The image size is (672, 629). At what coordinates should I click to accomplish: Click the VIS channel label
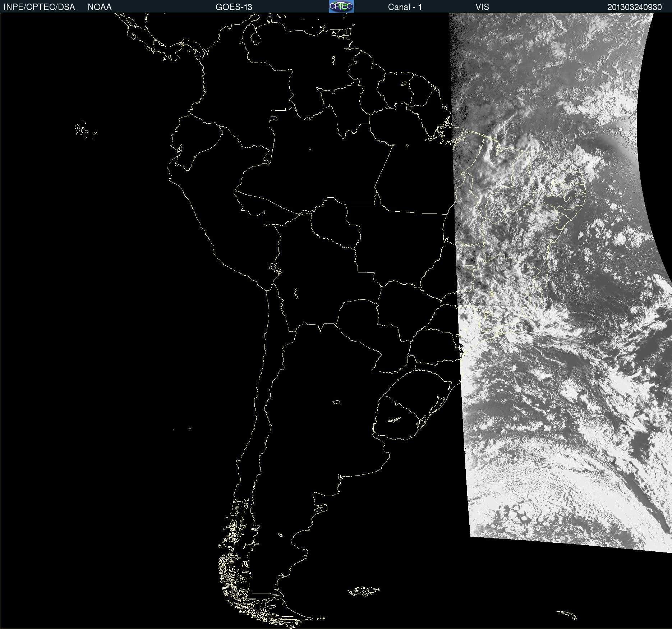tap(482, 7)
